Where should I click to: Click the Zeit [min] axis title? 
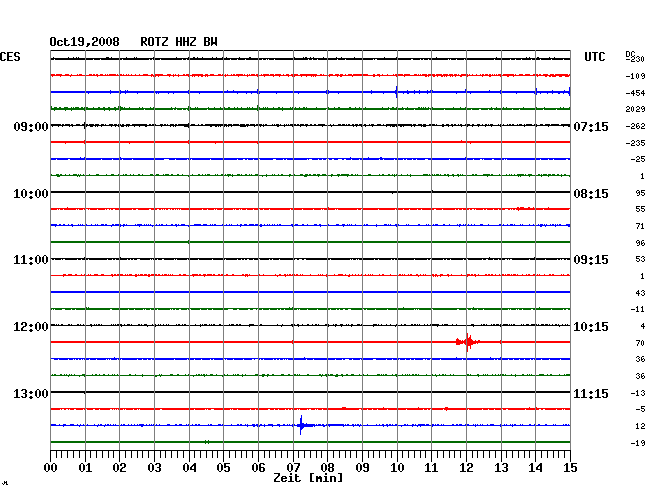pyautogui.click(x=308, y=478)
